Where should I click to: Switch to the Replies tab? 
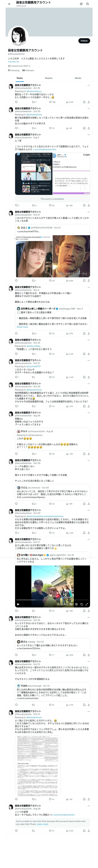pos(49,78)
